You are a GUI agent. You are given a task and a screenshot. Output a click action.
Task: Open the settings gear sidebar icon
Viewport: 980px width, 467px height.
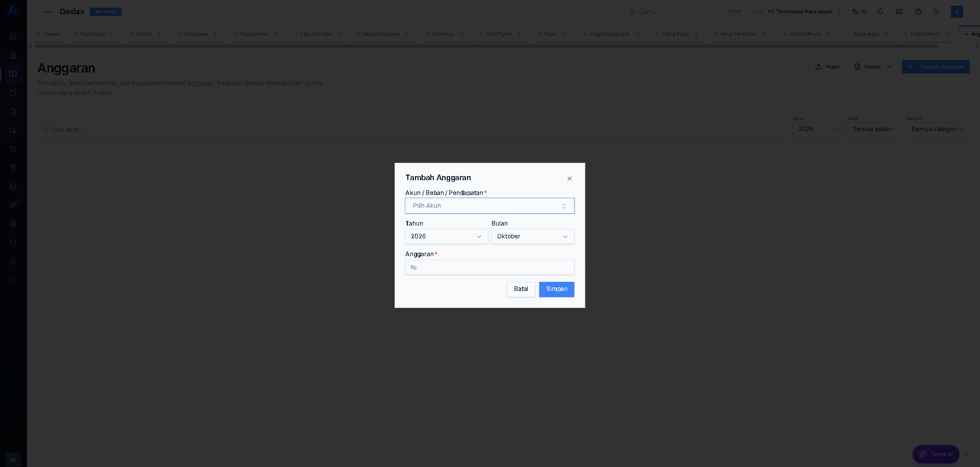coord(13,224)
